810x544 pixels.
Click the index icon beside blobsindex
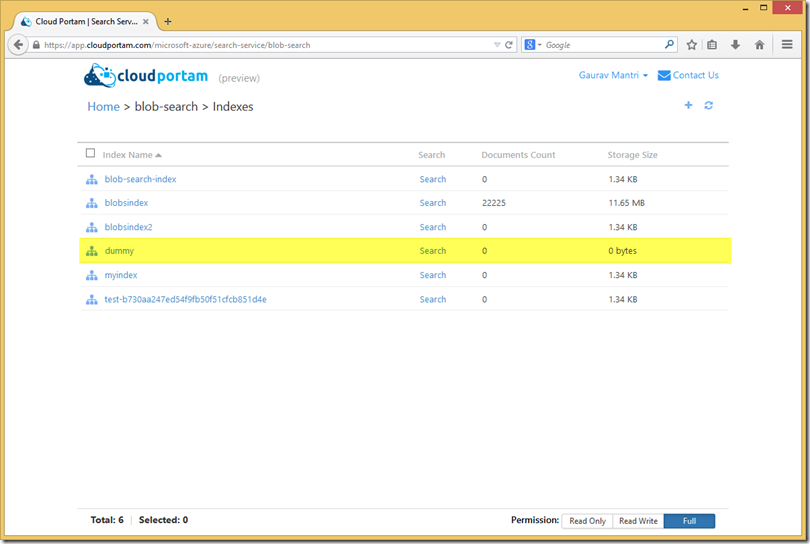[x=92, y=203]
